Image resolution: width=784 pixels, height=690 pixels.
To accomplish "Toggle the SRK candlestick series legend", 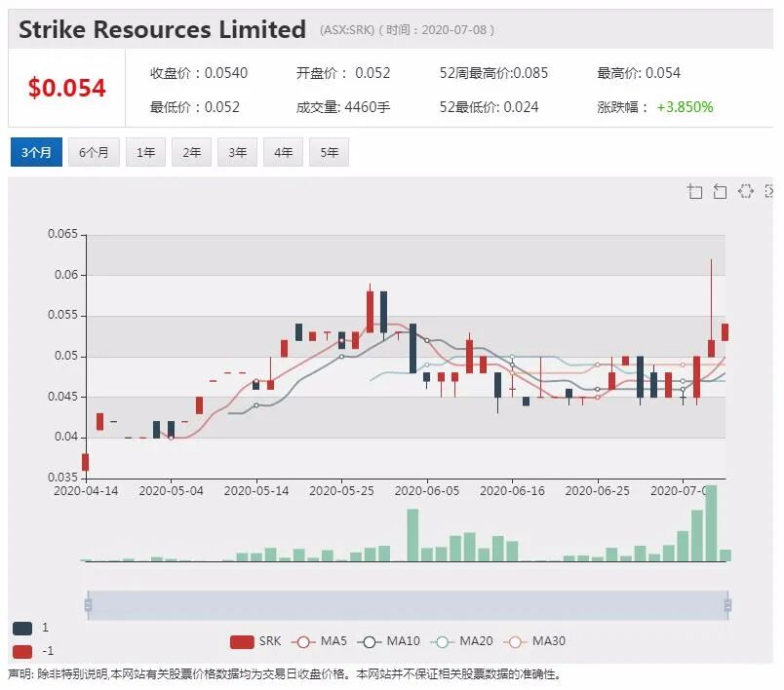I will coord(255,641).
